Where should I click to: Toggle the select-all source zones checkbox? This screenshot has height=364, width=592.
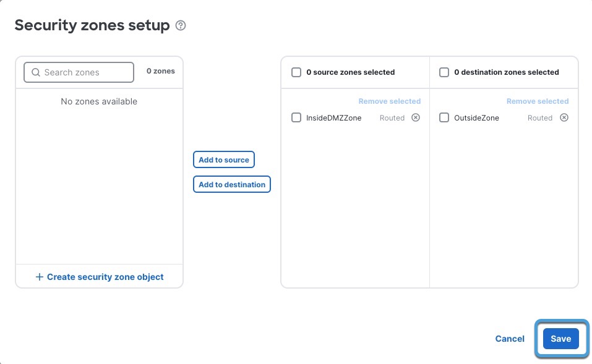296,72
